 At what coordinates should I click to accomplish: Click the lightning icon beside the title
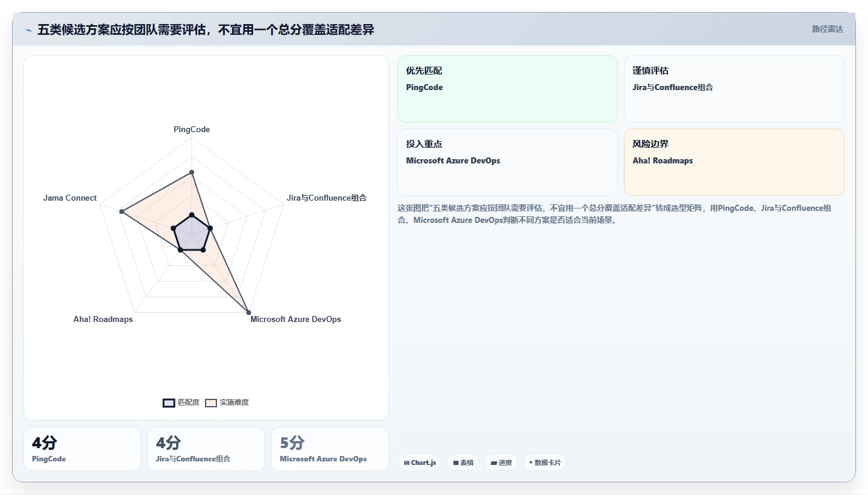tap(28, 29)
